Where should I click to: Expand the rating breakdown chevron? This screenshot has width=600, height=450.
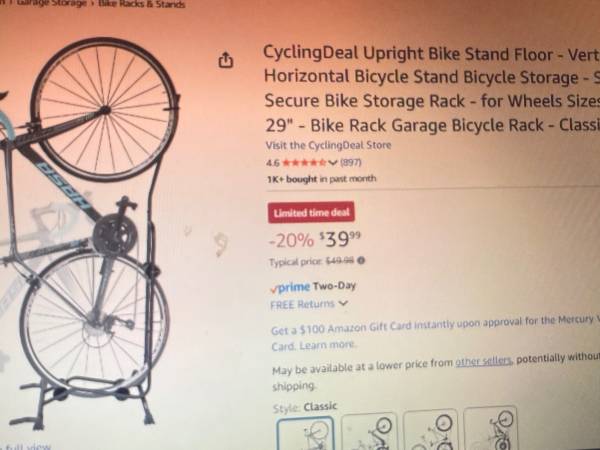333,163
